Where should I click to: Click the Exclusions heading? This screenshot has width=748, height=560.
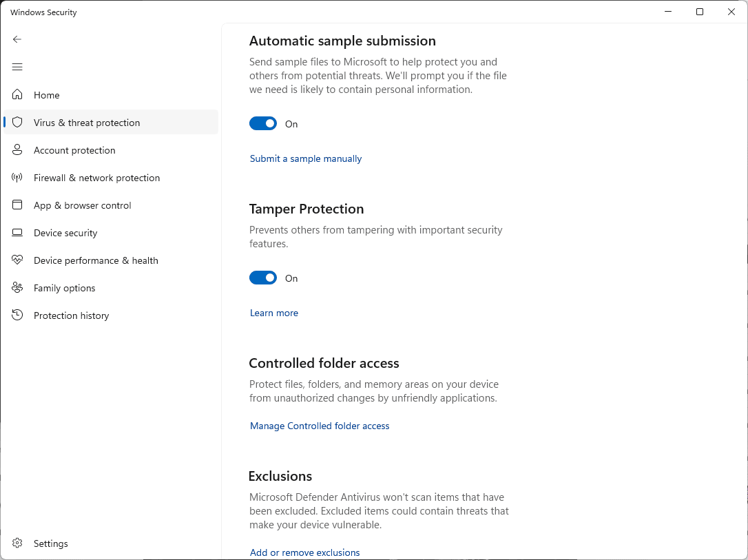pyautogui.click(x=280, y=476)
